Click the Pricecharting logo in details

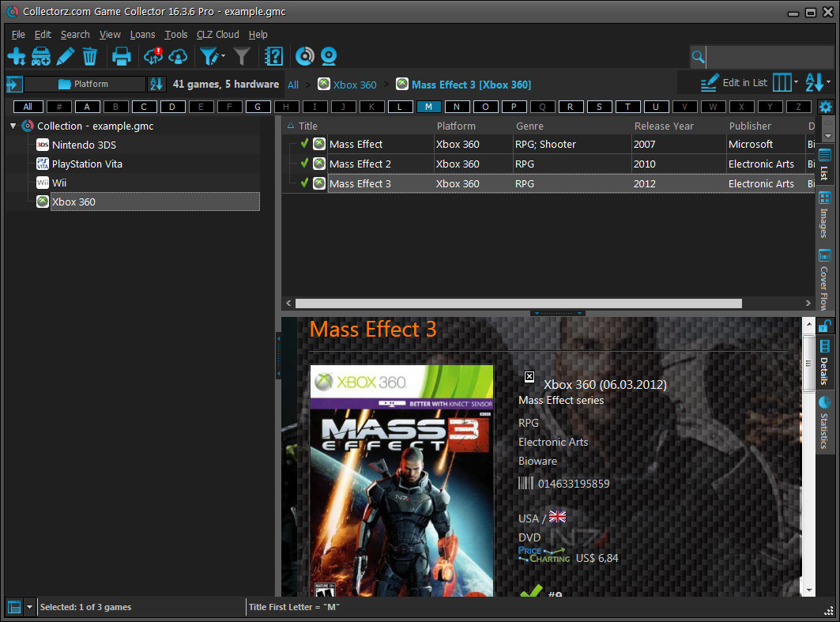point(544,555)
